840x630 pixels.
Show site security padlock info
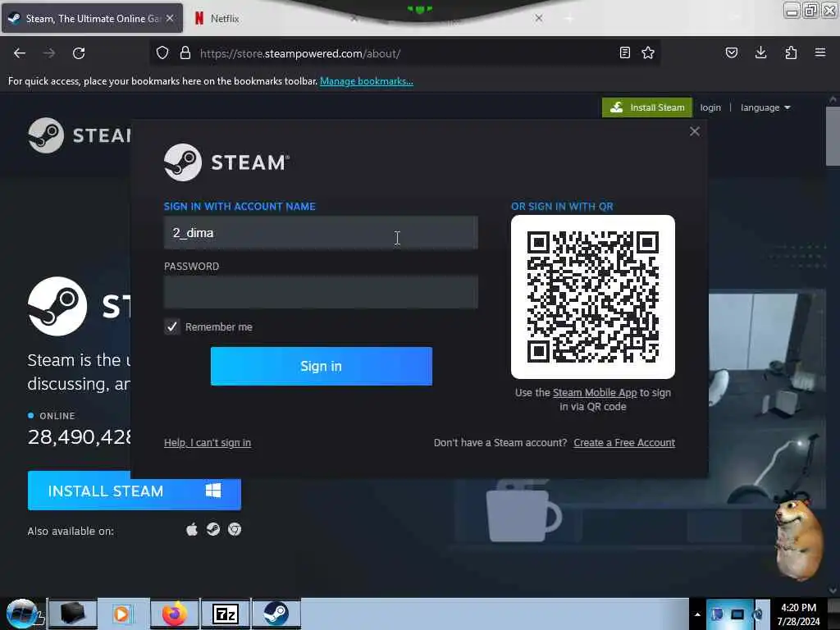tap(185, 52)
